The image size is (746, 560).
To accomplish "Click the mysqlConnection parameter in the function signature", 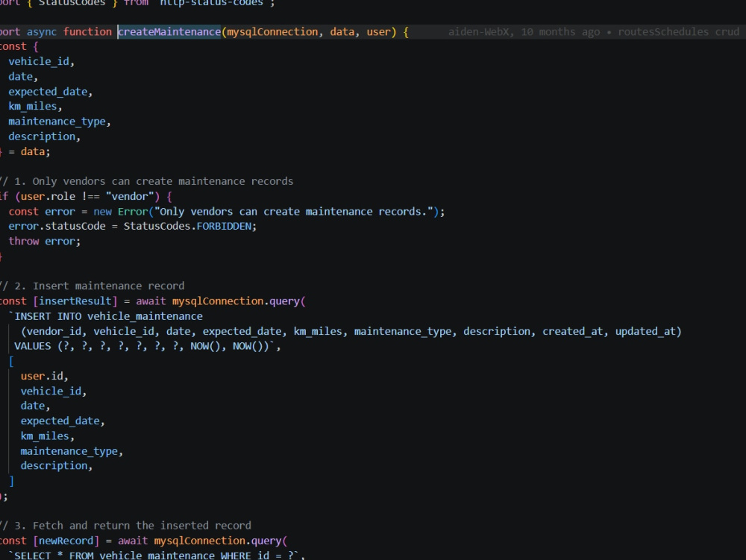I will (x=272, y=32).
